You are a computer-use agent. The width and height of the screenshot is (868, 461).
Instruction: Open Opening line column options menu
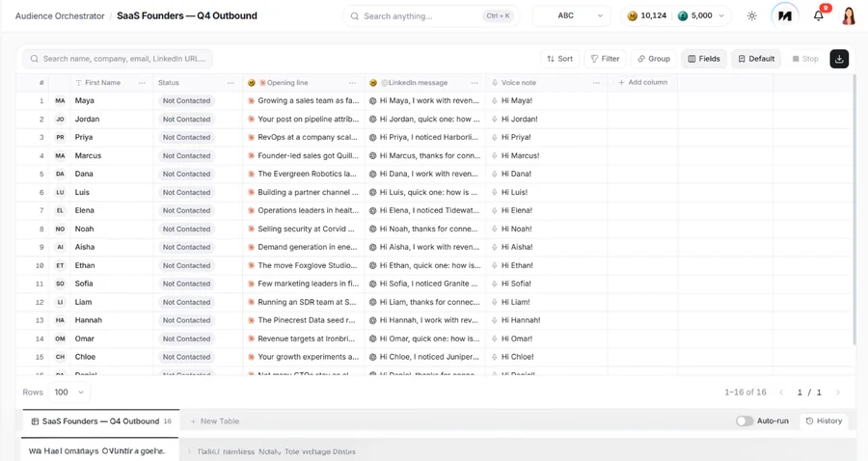(x=353, y=83)
